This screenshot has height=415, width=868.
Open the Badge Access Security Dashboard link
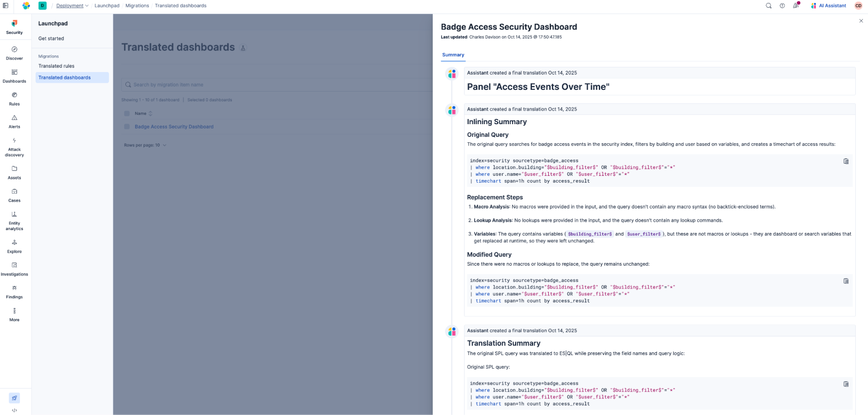coord(173,126)
